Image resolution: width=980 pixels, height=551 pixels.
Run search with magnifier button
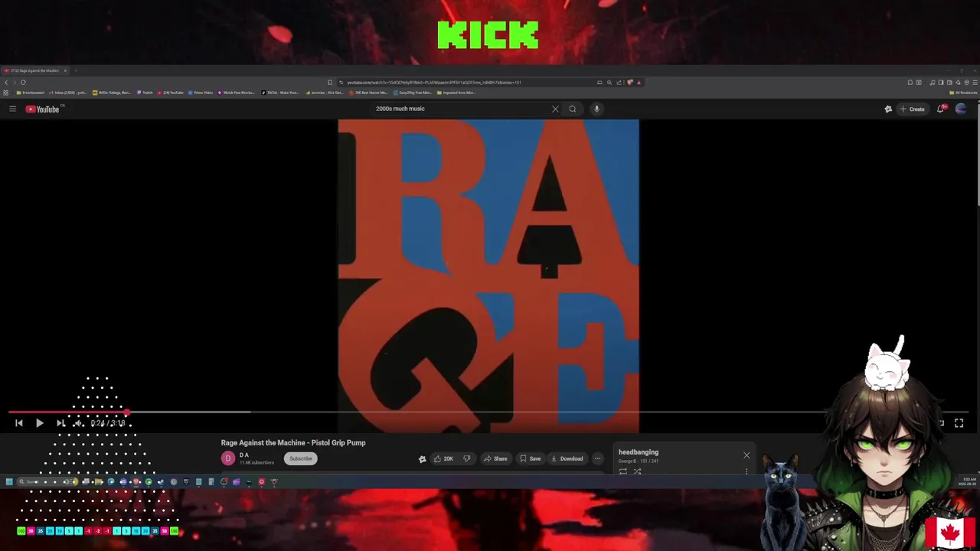(572, 109)
